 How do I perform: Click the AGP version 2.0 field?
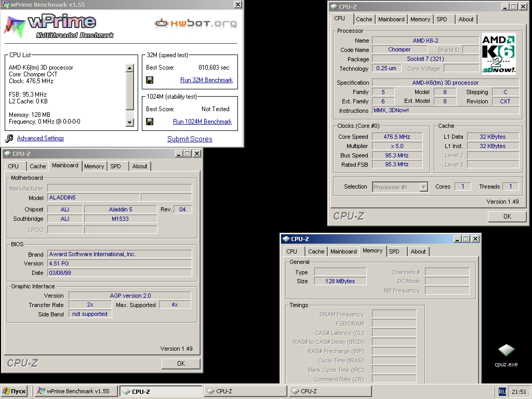coord(130,296)
